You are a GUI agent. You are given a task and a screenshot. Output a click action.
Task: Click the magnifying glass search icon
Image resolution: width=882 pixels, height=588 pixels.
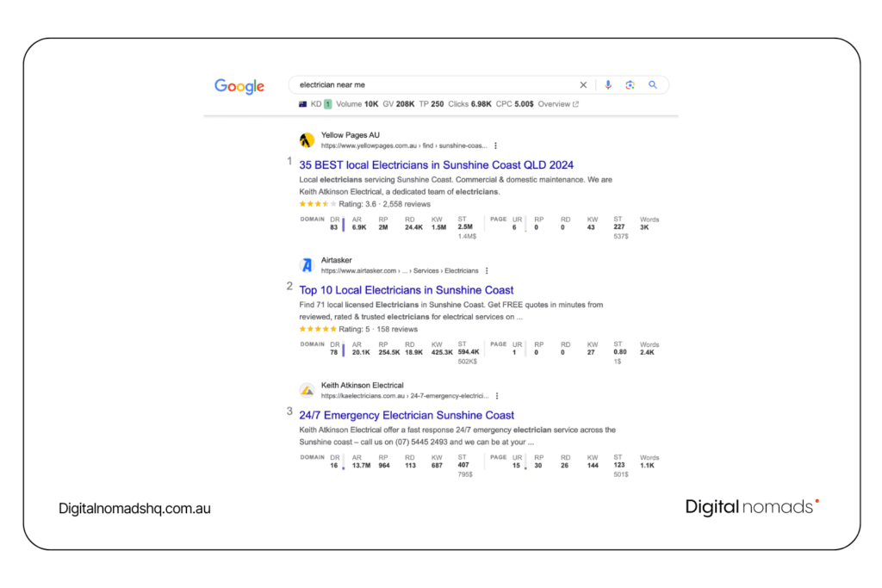[653, 85]
